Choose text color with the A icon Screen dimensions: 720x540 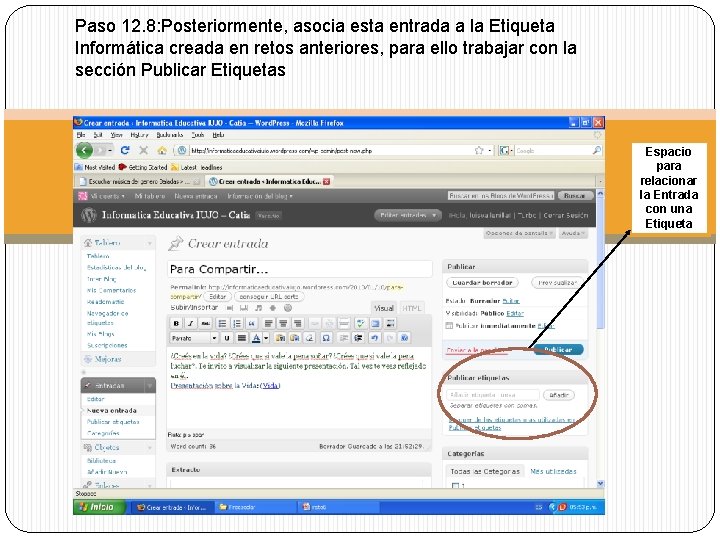tap(256, 338)
